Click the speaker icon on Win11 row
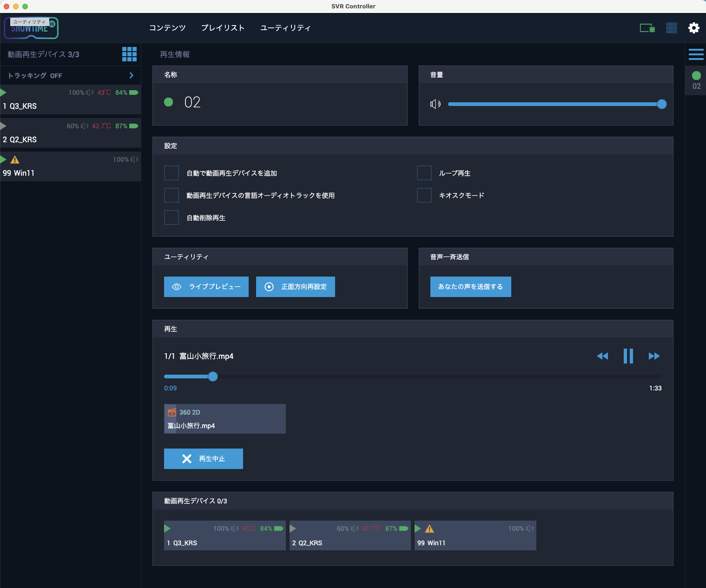Image resolution: width=706 pixels, height=588 pixels. pos(134,159)
